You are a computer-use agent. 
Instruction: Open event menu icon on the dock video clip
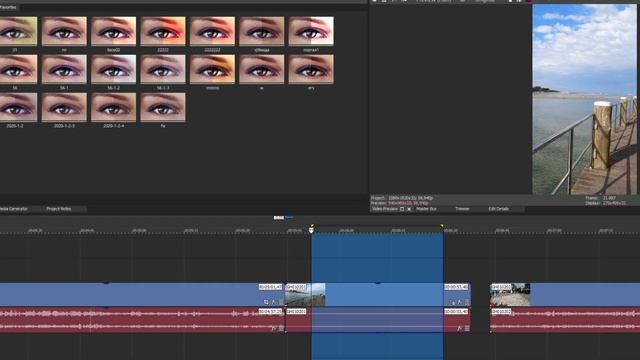[467, 302]
